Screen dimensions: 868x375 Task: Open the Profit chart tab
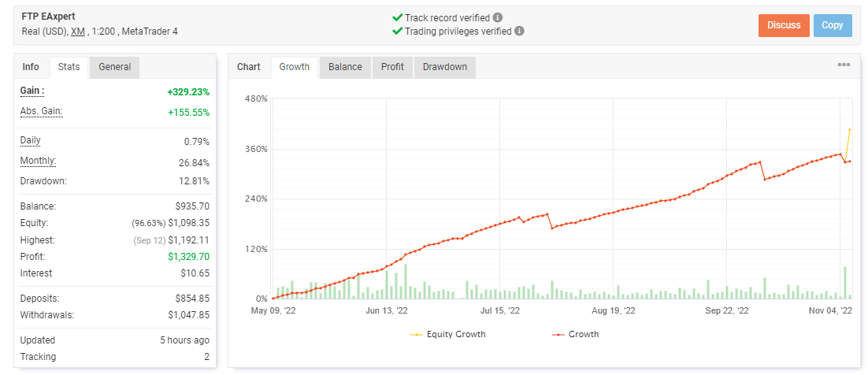392,67
